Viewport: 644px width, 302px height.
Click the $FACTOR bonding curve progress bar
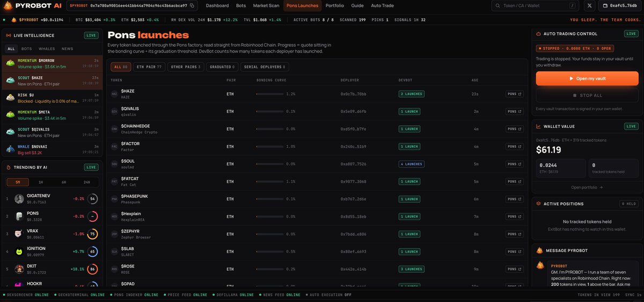pyautogui.click(x=270, y=147)
